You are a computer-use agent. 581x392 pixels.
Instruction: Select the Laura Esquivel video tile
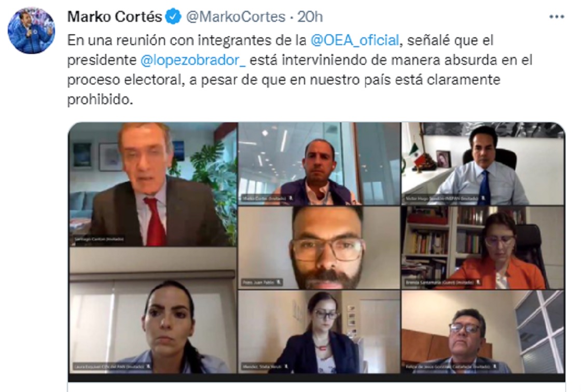153,311
